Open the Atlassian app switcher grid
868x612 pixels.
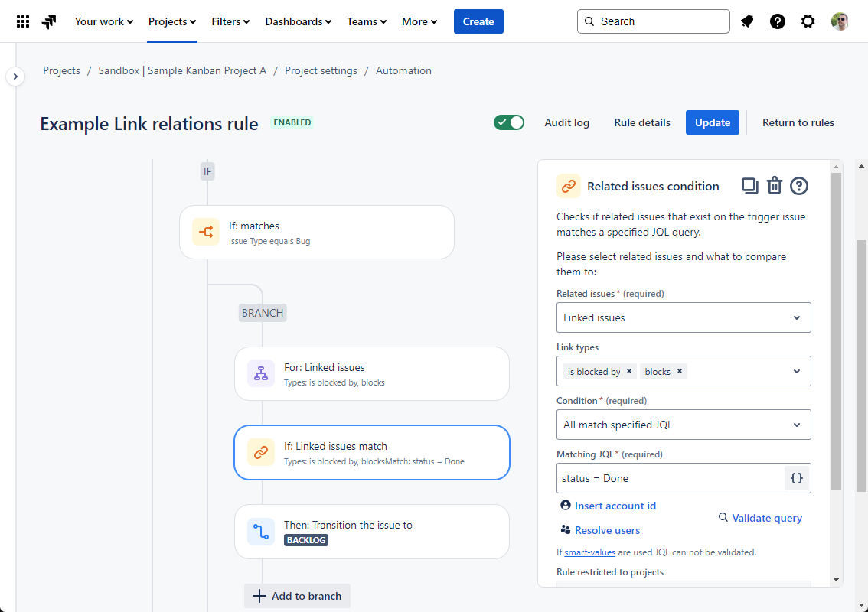point(23,21)
